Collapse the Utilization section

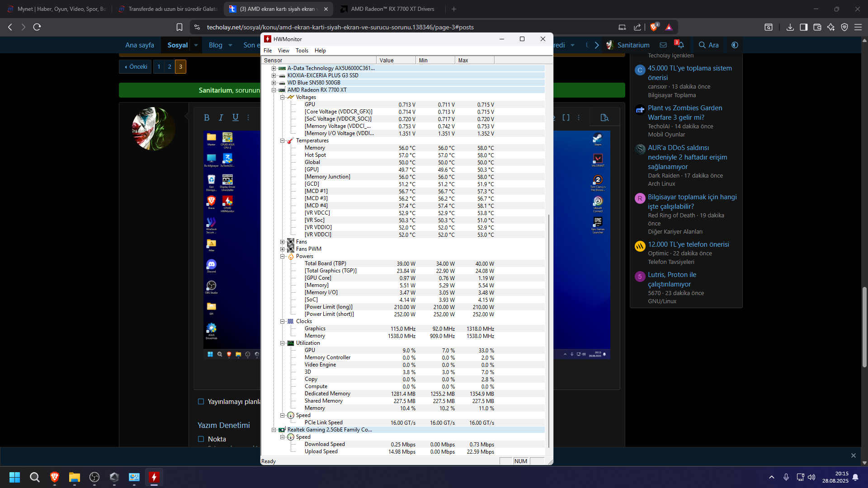pyautogui.click(x=282, y=343)
